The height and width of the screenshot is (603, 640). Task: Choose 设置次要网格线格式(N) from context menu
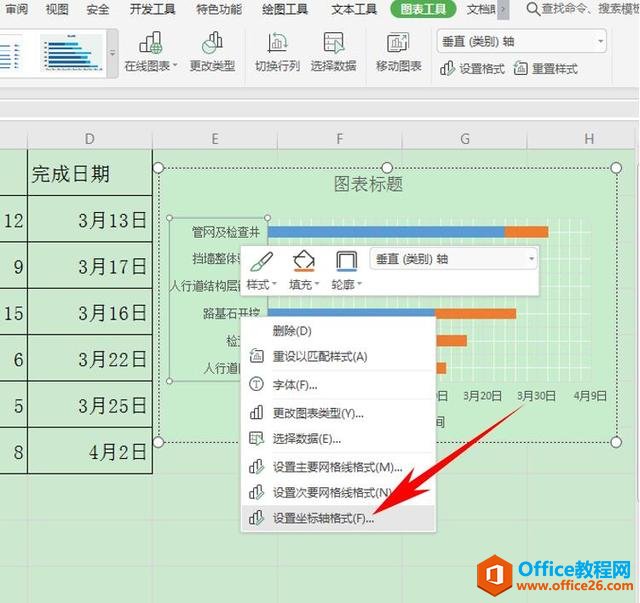tap(338, 493)
